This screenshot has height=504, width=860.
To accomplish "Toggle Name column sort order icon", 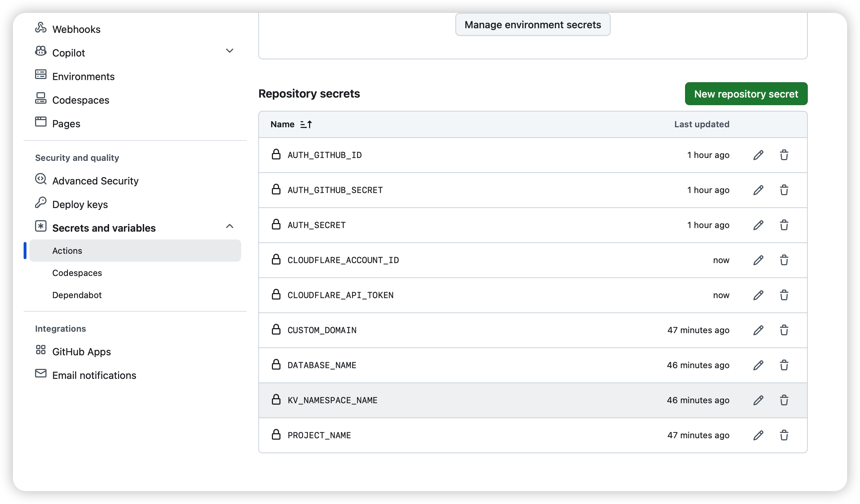I will [306, 124].
